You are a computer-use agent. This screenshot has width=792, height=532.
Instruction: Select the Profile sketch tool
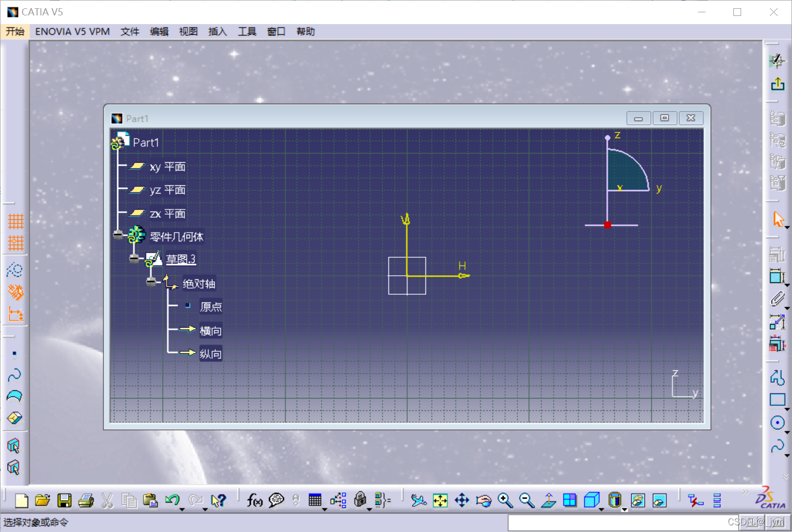[x=777, y=378]
